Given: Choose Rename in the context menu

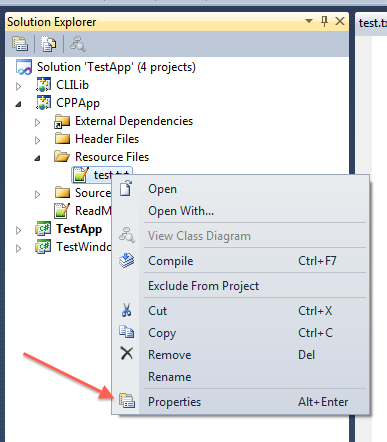Looking at the screenshot, I should pos(170,377).
